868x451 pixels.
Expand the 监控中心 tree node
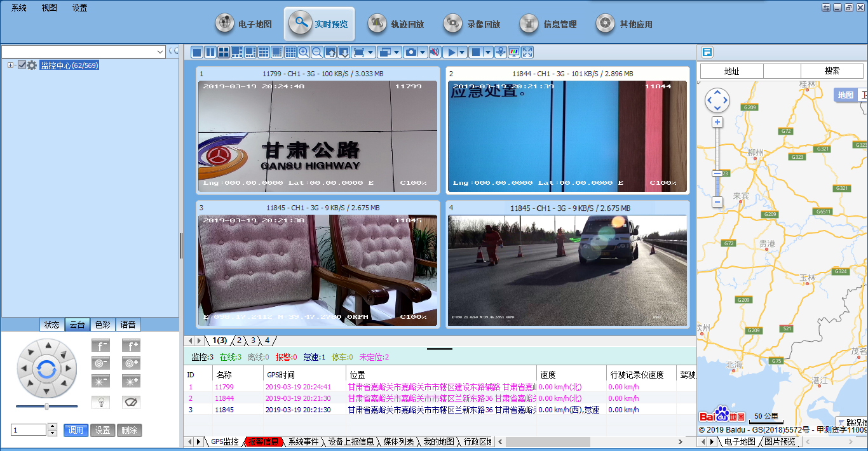pos(11,64)
